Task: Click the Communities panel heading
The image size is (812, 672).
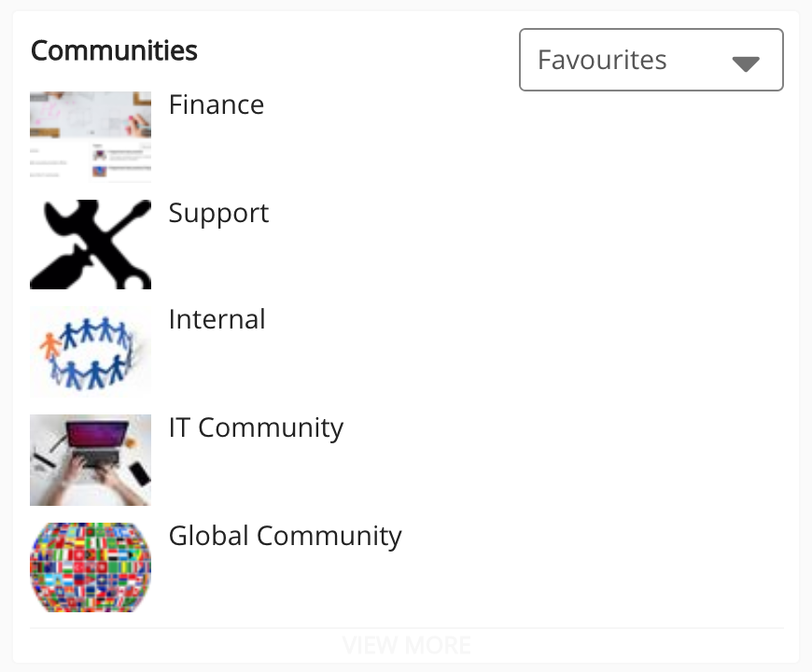Action: click(x=113, y=51)
